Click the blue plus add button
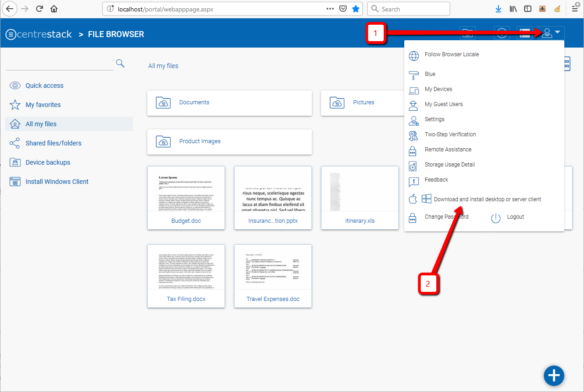 (x=554, y=376)
